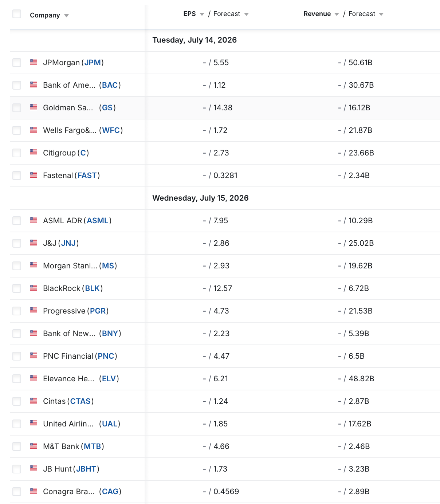This screenshot has width=440, height=504.
Task: Tick the select-all checkbox in the Company header
Action: pyautogui.click(x=17, y=14)
